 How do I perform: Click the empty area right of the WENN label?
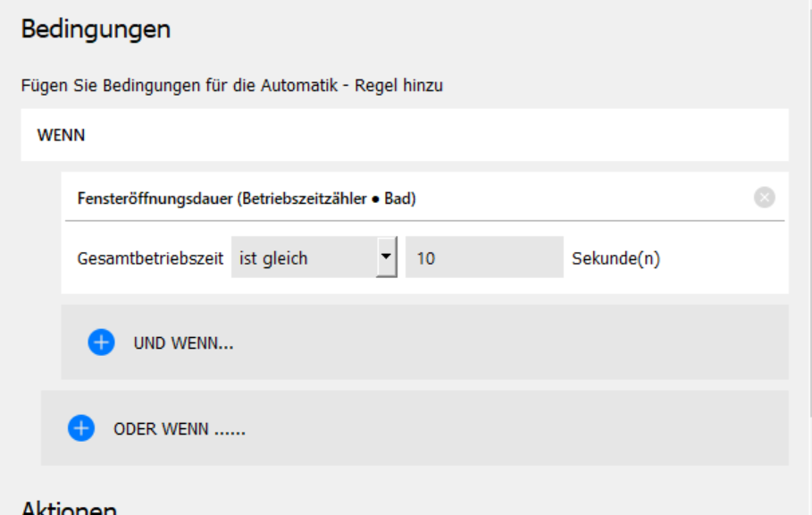click(x=447, y=135)
